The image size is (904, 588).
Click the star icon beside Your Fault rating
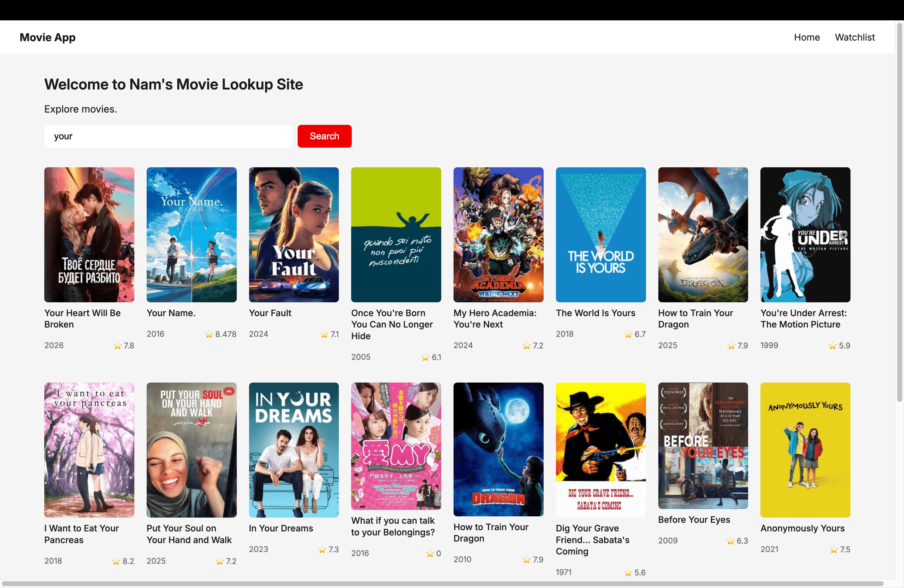(324, 334)
